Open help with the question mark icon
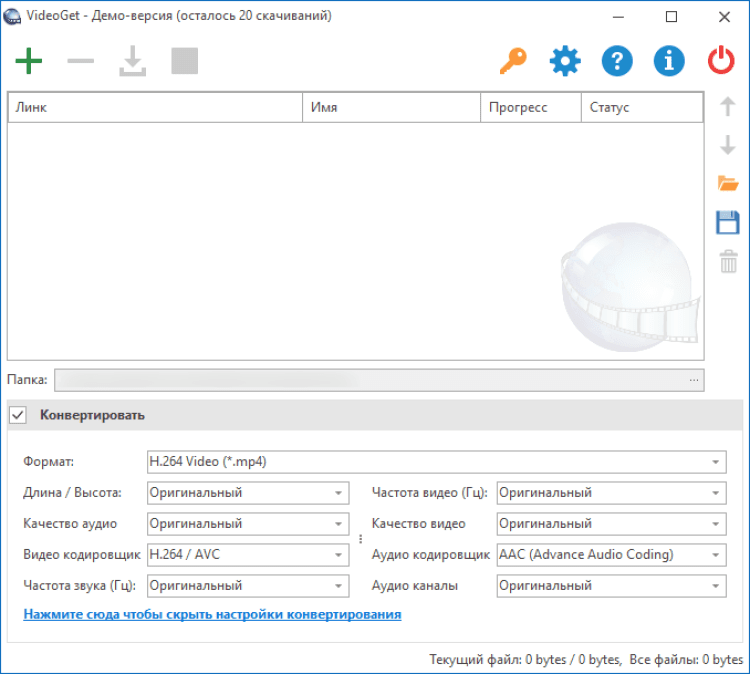Viewport: 750px width, 674px height. [617, 61]
